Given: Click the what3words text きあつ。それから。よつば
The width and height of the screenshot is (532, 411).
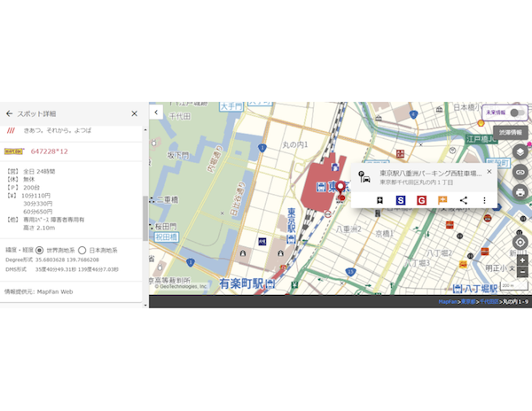Looking at the screenshot, I should (58, 130).
